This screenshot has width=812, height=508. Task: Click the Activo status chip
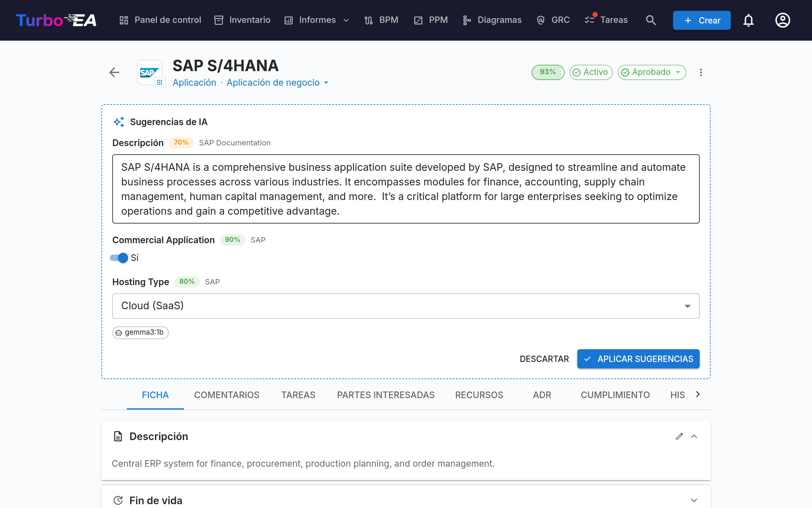pyautogui.click(x=591, y=72)
